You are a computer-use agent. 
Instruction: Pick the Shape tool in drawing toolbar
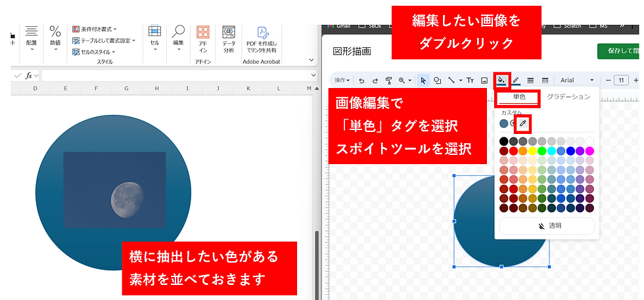pyautogui.click(x=438, y=81)
